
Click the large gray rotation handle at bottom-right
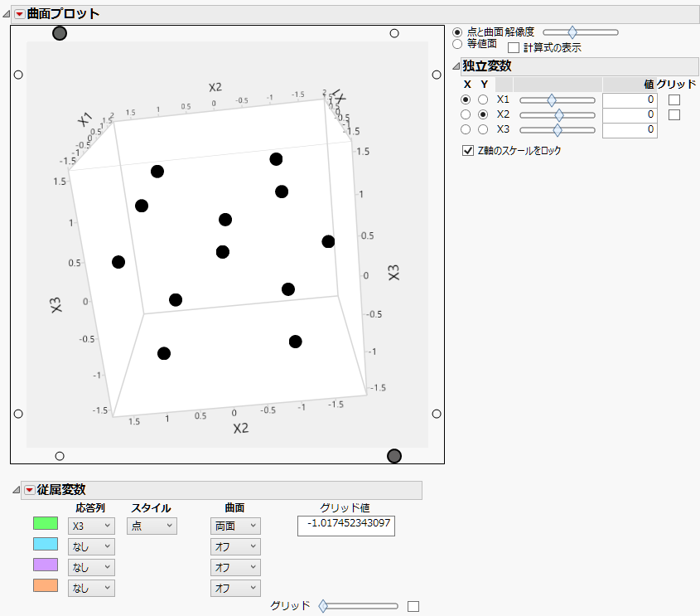394,456
